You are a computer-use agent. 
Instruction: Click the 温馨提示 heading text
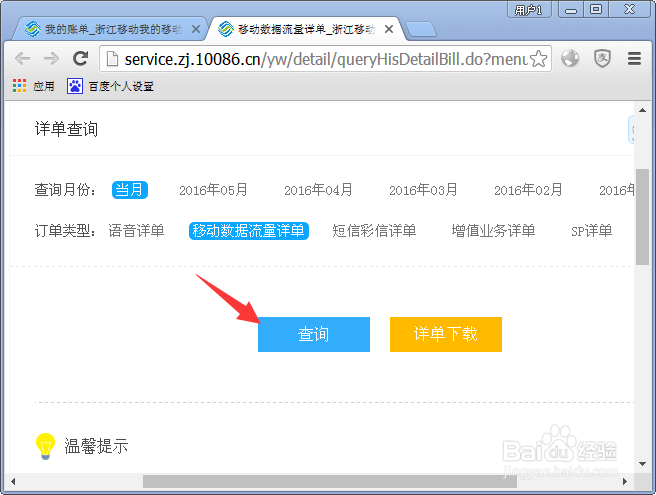[x=96, y=446]
